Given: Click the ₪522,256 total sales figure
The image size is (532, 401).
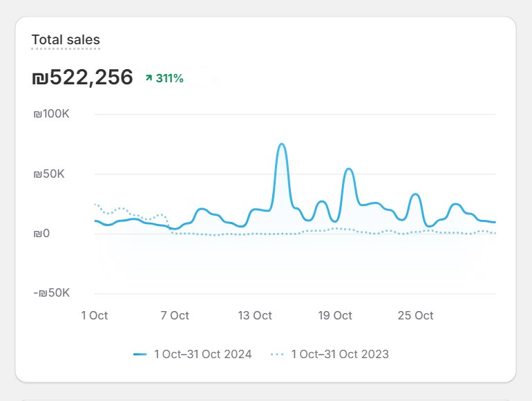Looking at the screenshot, I should 82,77.
